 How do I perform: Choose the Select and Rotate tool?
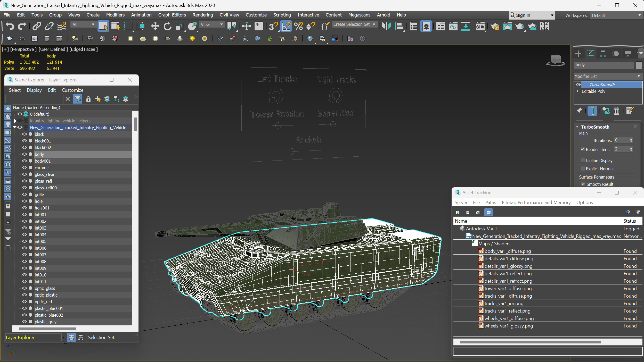click(x=167, y=26)
